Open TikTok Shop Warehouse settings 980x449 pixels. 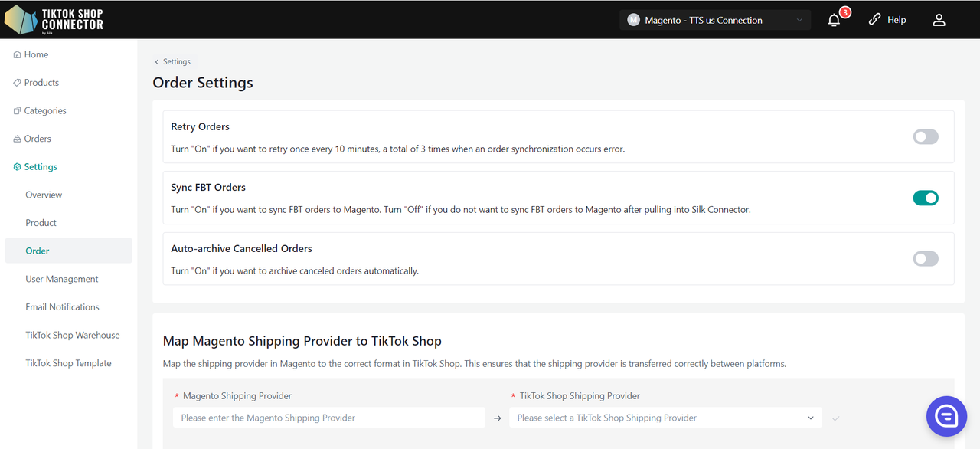(72, 336)
